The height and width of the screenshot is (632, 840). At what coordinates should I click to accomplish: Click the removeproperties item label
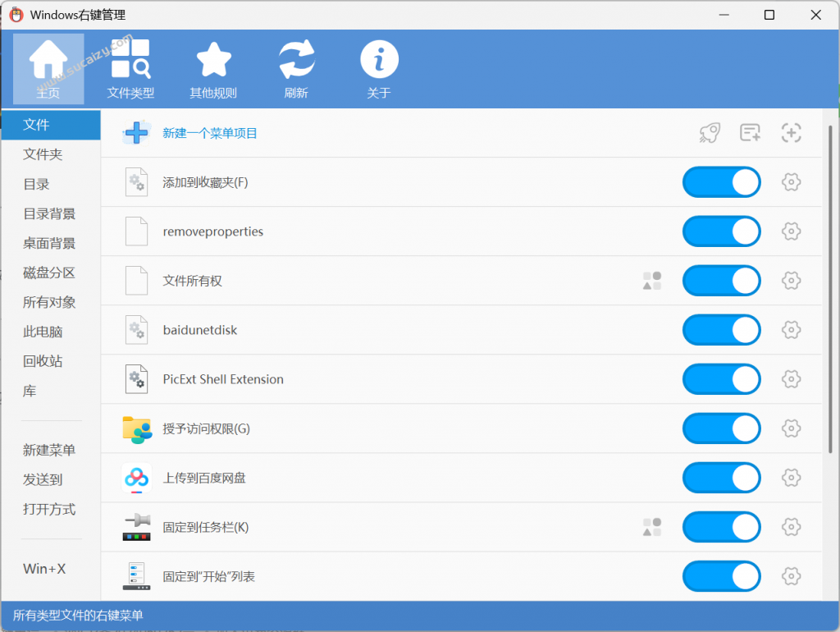click(213, 231)
